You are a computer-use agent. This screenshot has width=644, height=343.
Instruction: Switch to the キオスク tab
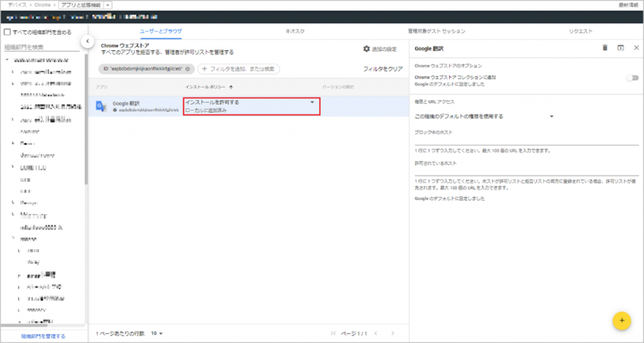coord(295,31)
